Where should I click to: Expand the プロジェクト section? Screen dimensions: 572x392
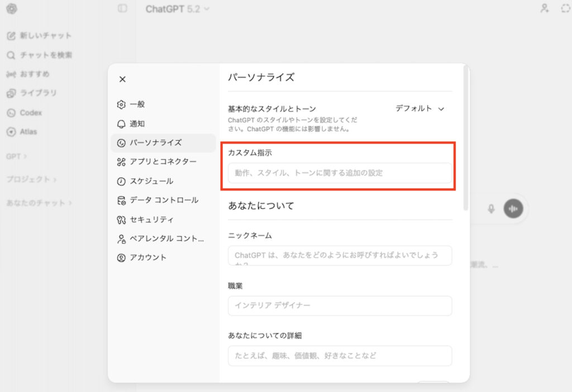tap(31, 179)
